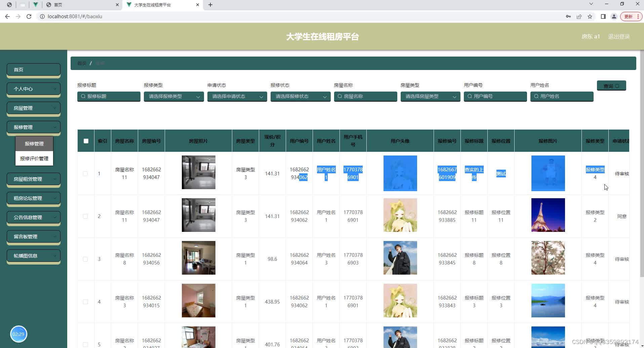Close the 大学生在线租房平台 tab
This screenshot has height=348, width=644.
(x=198, y=5)
